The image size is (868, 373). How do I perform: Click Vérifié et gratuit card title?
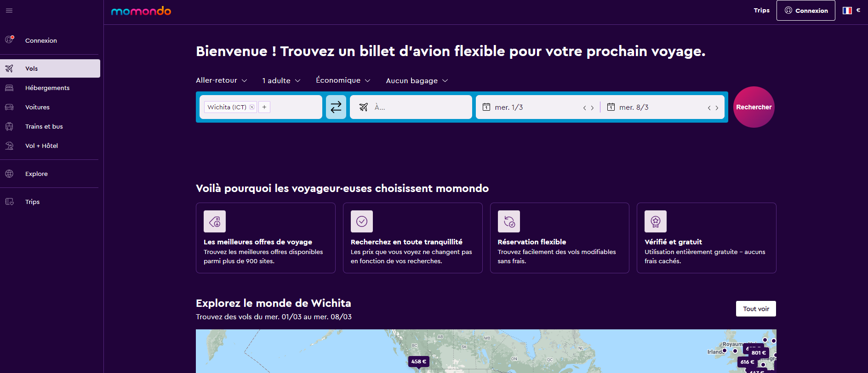pos(673,242)
